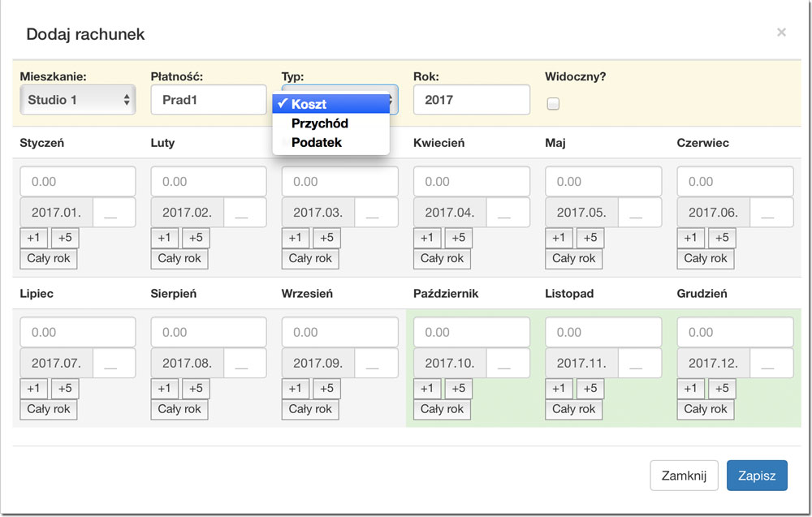Click the Płatność field containing Prad1
Screen dimensions: 812x517
[209, 100]
